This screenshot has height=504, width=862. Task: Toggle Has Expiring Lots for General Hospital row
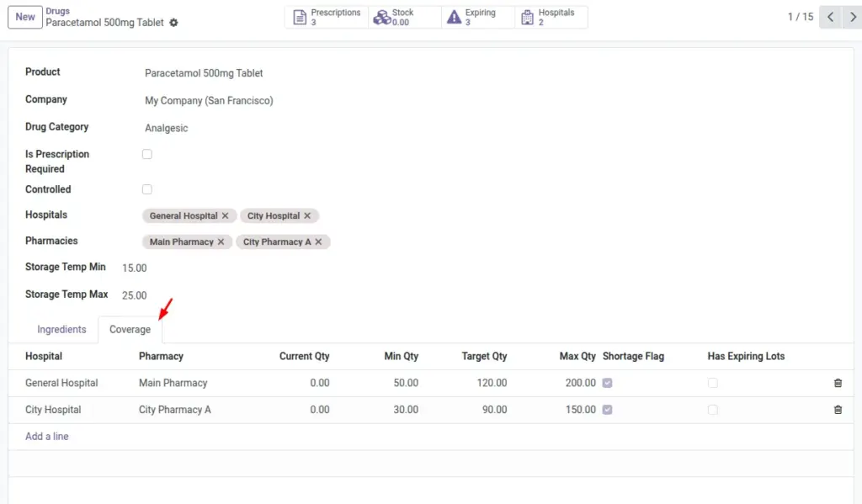coord(713,383)
